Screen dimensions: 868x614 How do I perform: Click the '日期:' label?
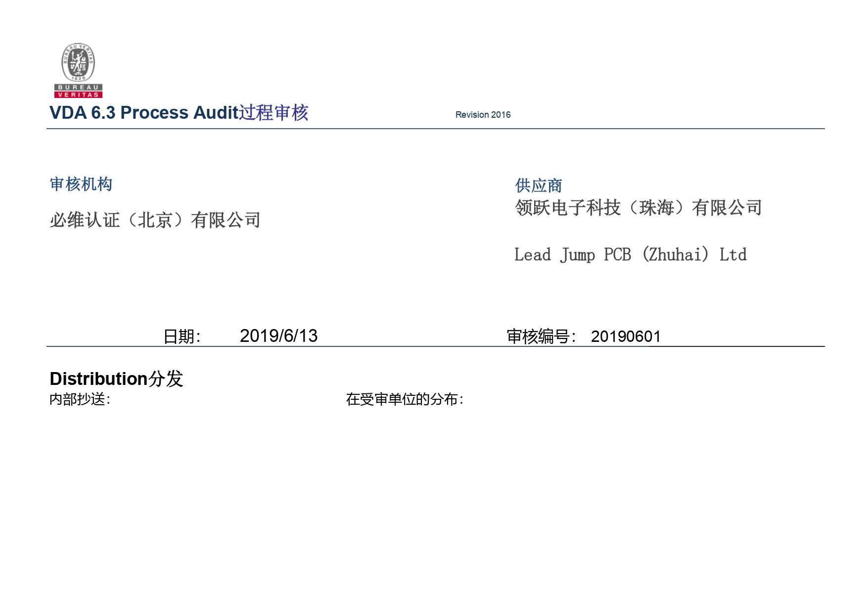(x=182, y=336)
